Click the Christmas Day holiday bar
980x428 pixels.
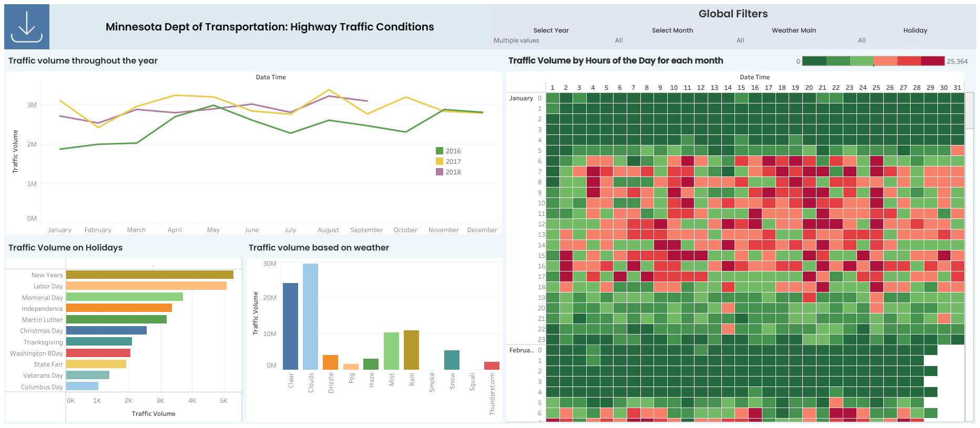tap(106, 330)
